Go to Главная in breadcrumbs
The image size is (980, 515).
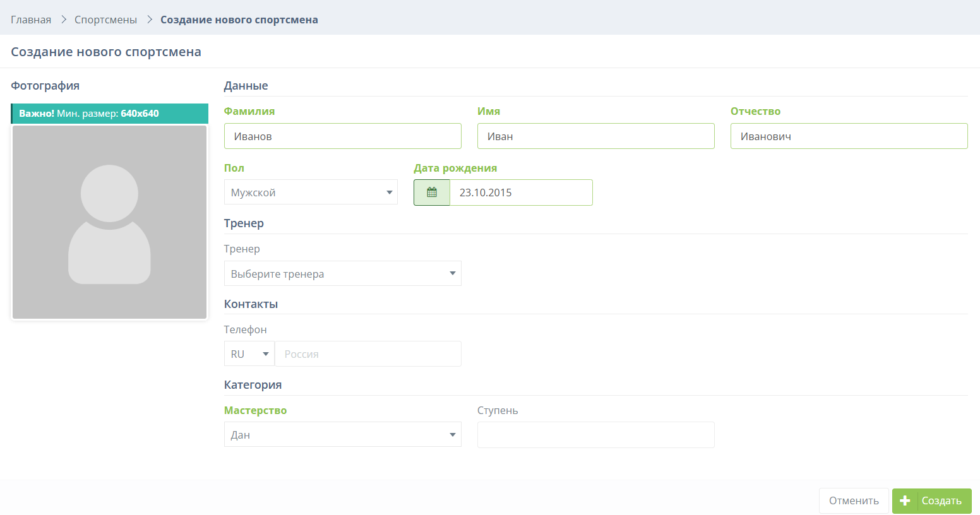point(31,20)
